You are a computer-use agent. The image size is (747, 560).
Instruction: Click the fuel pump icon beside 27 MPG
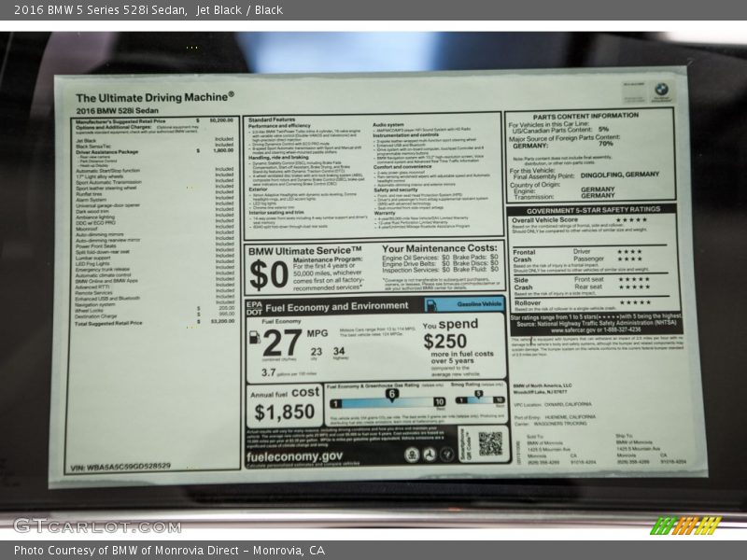click(x=254, y=337)
